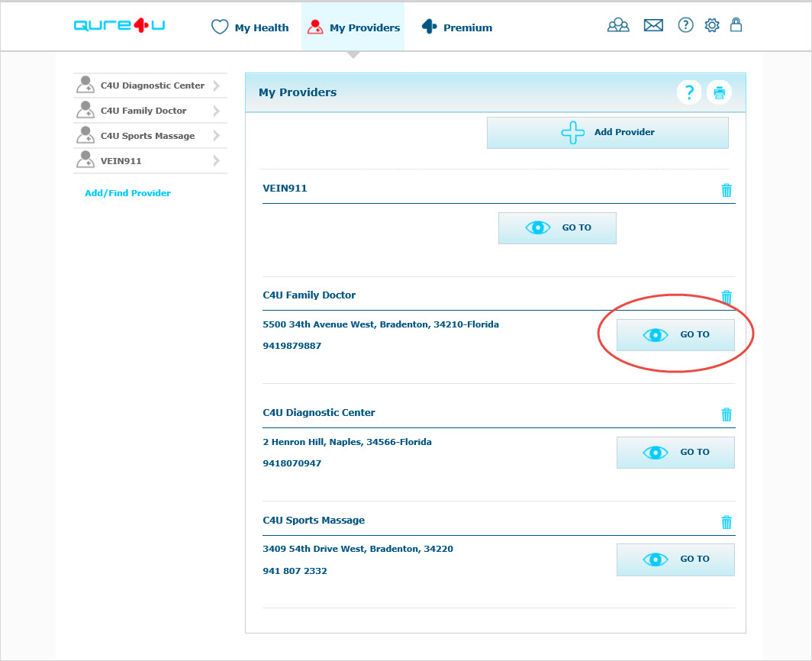Delete C4U Diagnostic Center with trash icon

[x=727, y=414]
